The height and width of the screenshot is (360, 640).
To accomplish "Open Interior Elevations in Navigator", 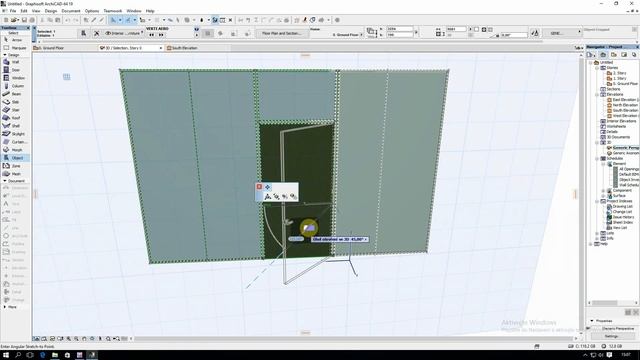I will coord(618,121).
